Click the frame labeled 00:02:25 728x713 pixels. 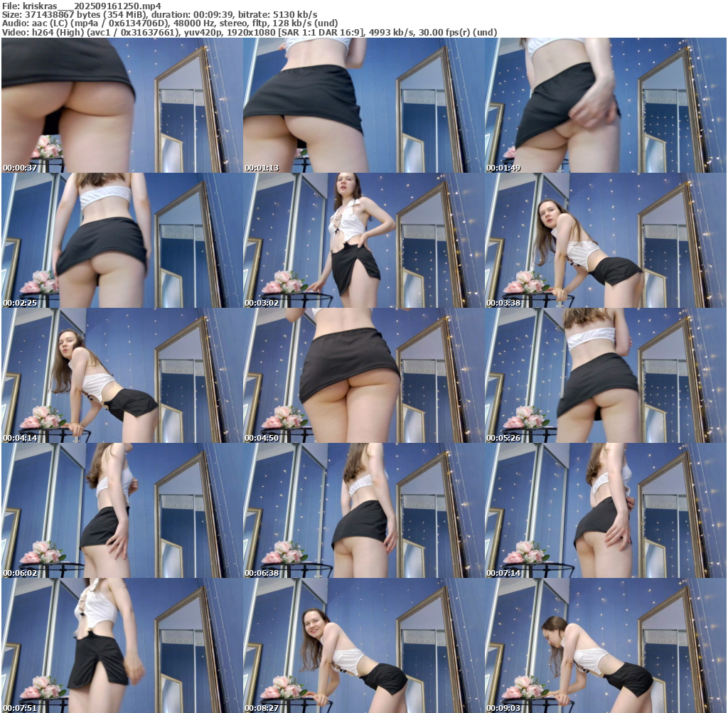coord(122,240)
